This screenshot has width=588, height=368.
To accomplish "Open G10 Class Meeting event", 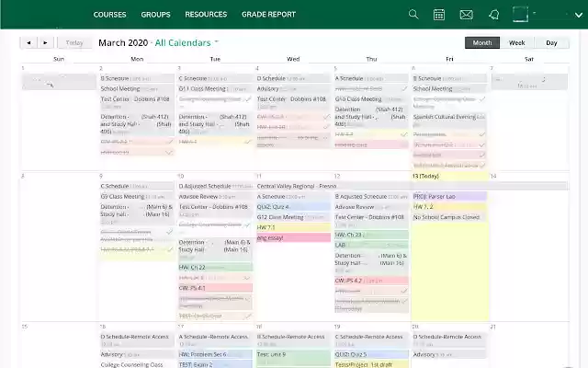I will [x=371, y=99].
